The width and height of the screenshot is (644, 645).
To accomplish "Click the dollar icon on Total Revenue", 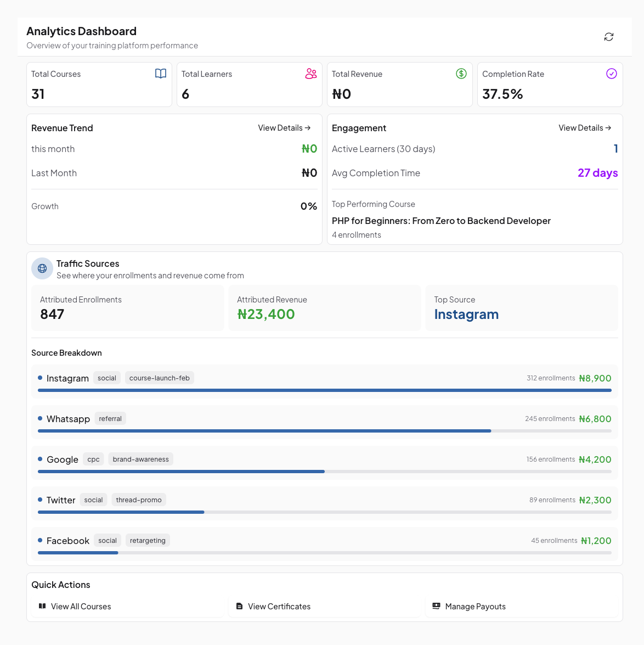I will [x=461, y=74].
